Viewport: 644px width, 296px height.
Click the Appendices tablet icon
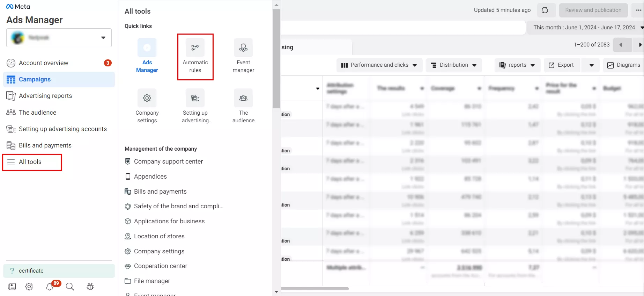(128, 176)
